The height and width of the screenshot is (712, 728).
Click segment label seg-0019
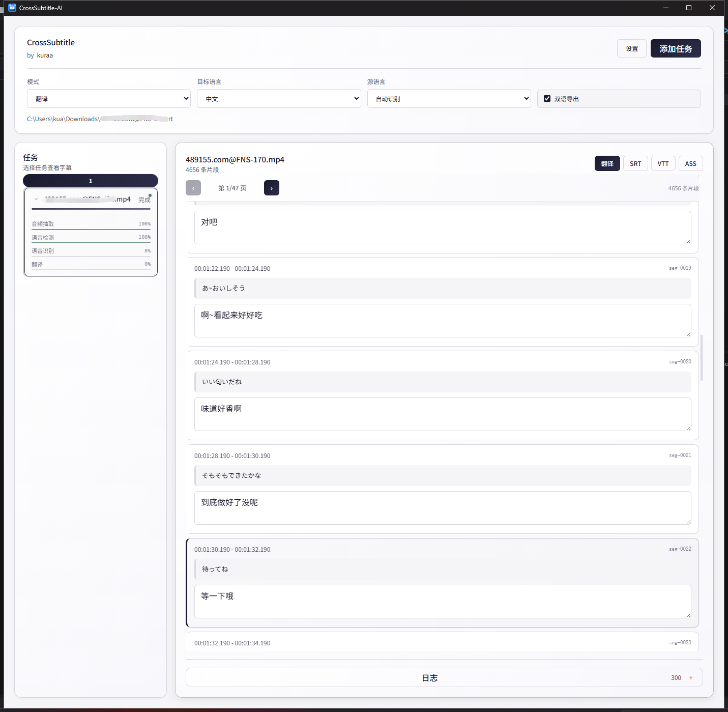click(x=680, y=268)
